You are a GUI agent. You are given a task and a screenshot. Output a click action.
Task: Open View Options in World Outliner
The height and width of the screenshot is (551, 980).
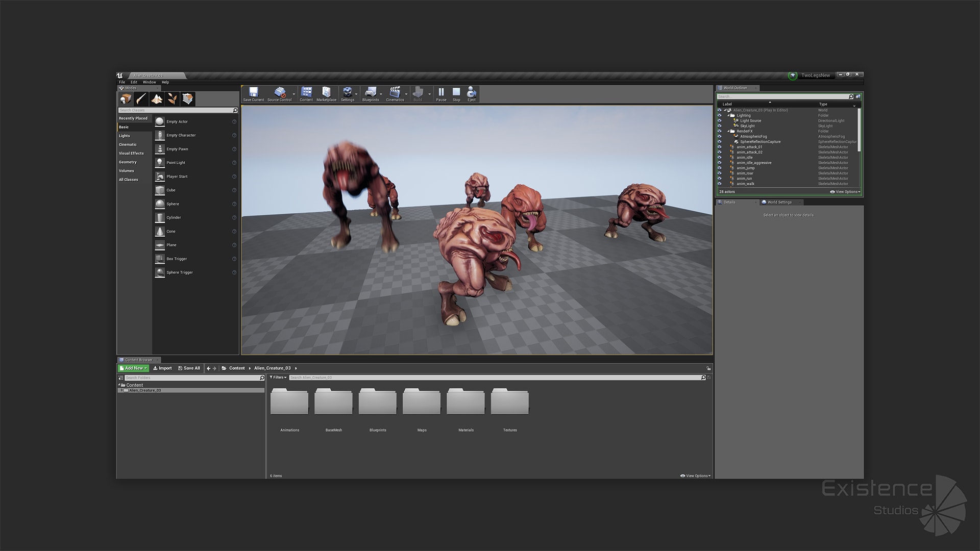845,191
